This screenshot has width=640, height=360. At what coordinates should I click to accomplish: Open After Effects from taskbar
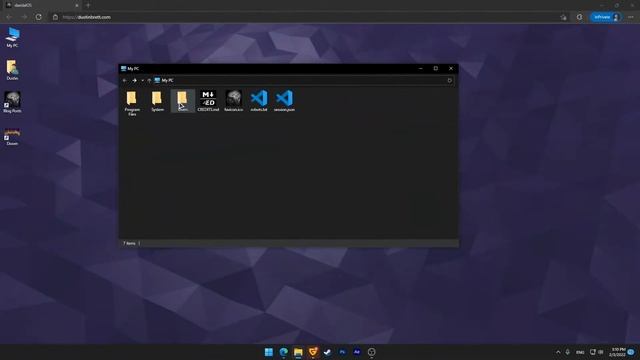pyautogui.click(x=357, y=352)
